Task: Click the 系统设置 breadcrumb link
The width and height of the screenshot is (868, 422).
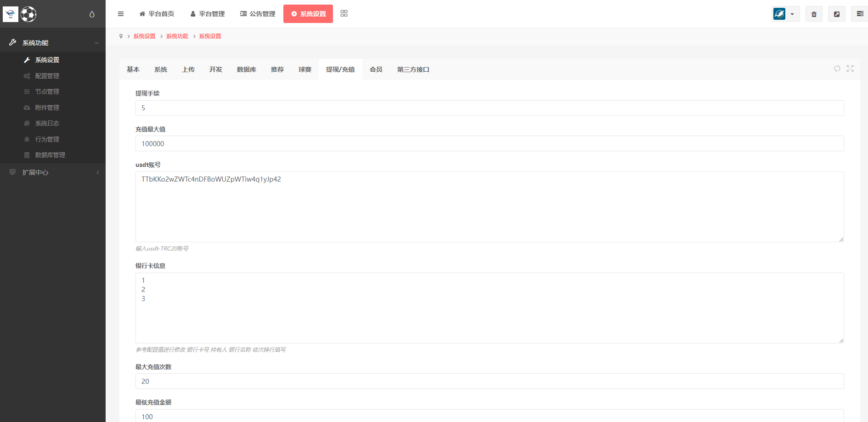Action: (144, 36)
